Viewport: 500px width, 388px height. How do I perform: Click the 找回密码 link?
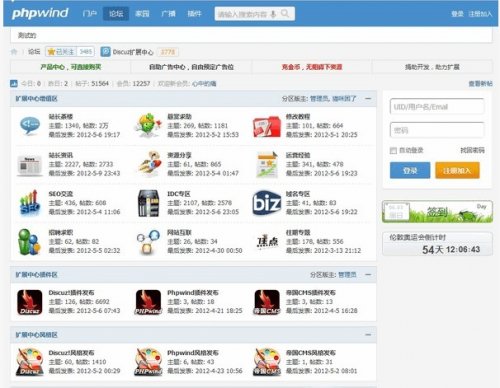(x=472, y=150)
